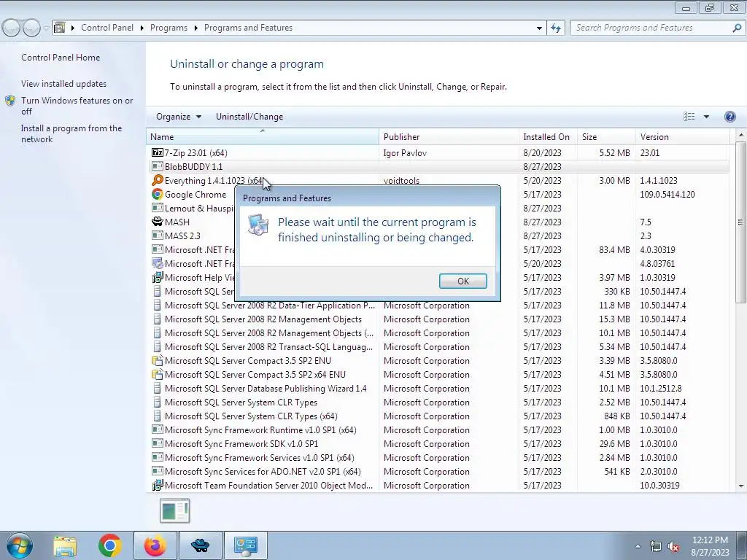The image size is (747, 560).
Task: Open Turn Windows features on or off
Action: point(77,106)
